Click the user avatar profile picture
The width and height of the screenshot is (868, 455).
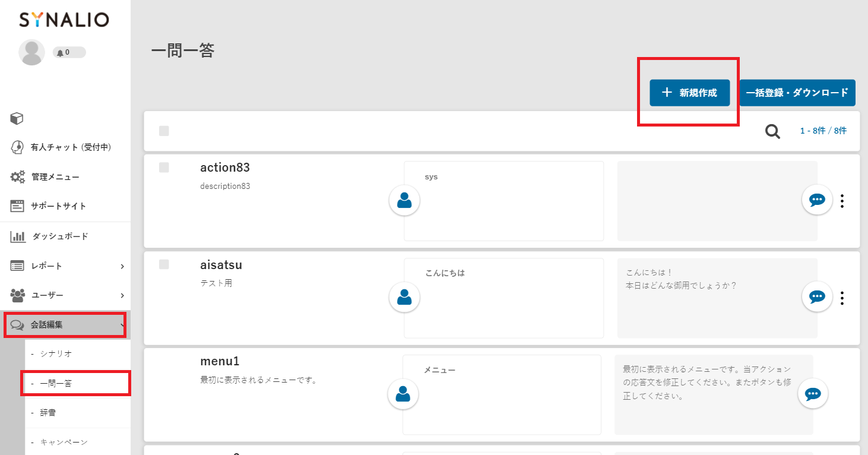click(x=31, y=52)
